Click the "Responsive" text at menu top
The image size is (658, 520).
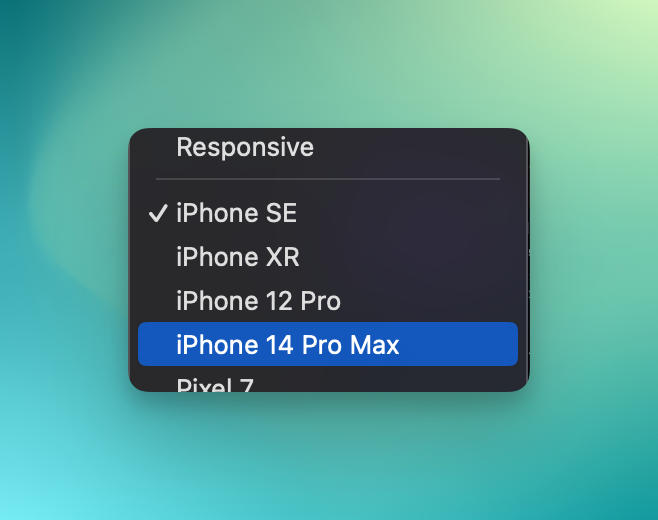[245, 147]
